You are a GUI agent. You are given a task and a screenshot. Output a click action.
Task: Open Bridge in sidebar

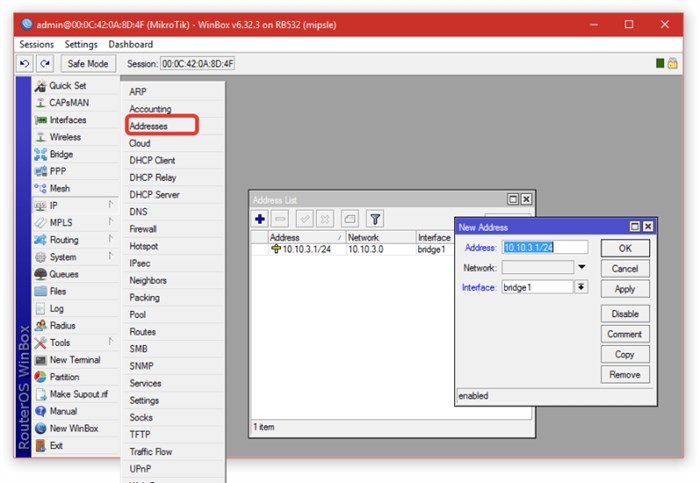point(76,154)
